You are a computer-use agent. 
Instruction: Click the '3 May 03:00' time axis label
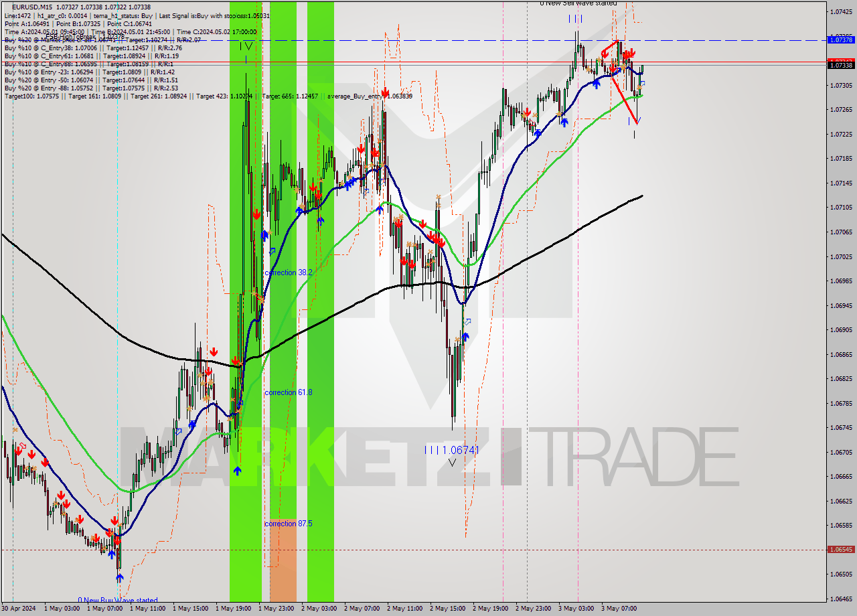576,609
